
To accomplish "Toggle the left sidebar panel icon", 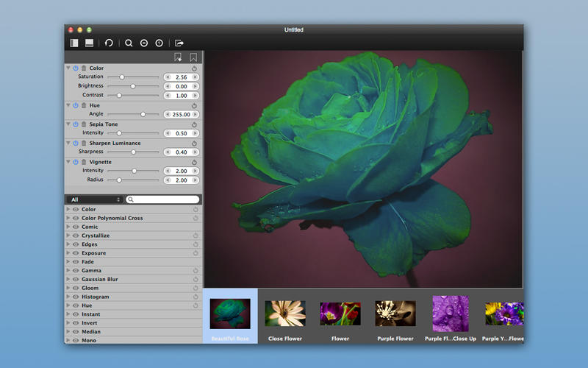I will click(74, 43).
